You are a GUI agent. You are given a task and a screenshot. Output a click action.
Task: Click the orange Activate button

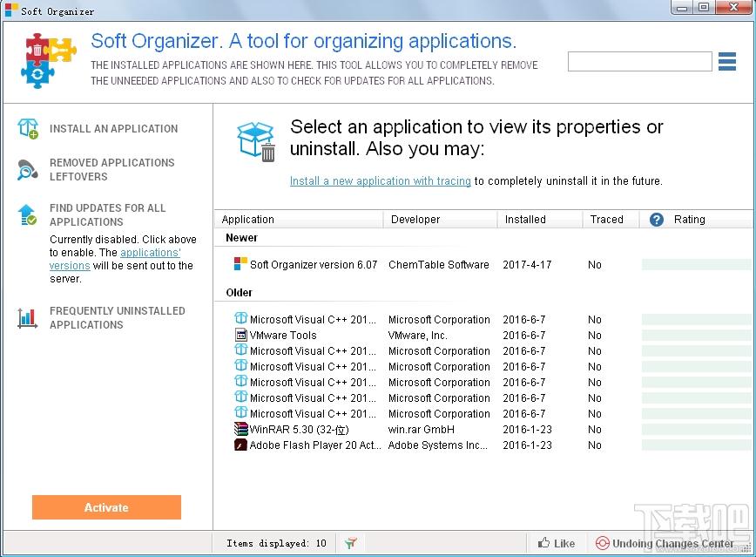[x=106, y=507]
